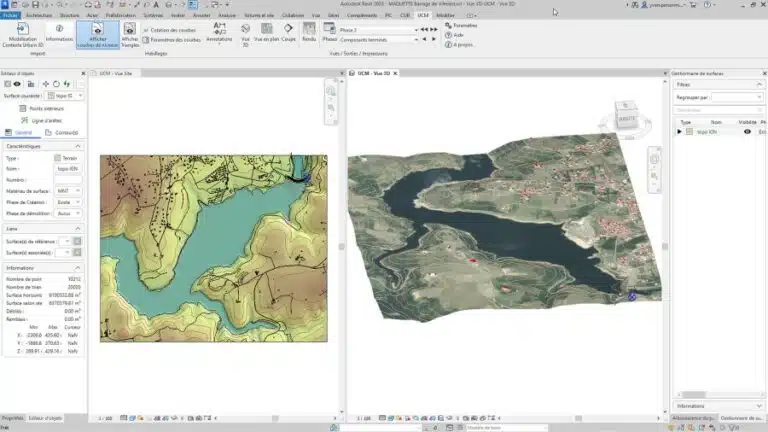This screenshot has height=432, width=768.
Task: Expand the topo IGN row arrow
Action: point(680,132)
